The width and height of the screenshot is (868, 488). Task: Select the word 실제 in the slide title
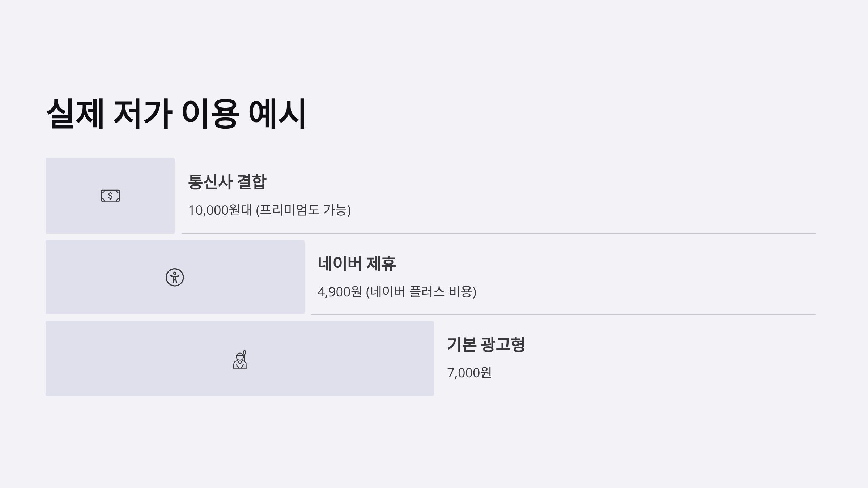pos(75,114)
